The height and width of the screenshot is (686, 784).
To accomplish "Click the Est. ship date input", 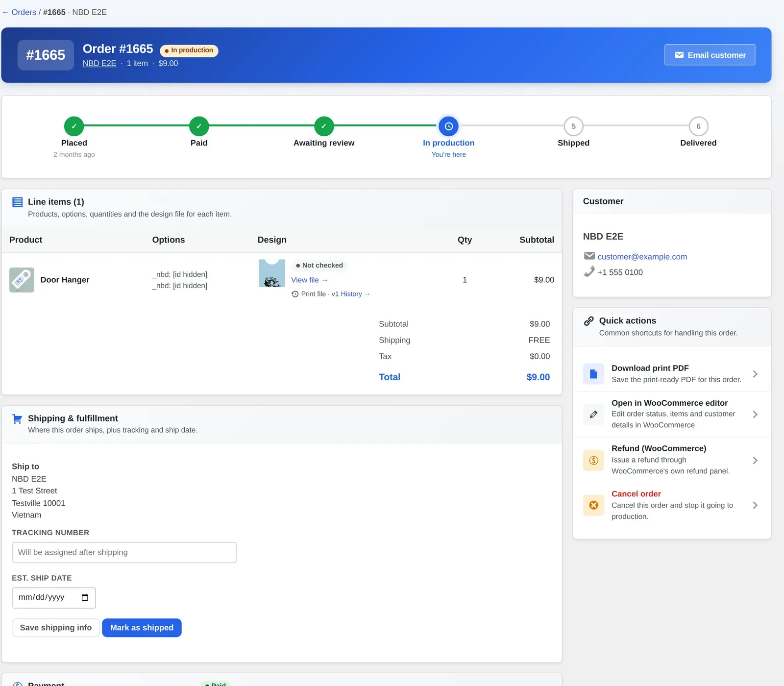I will [x=54, y=597].
